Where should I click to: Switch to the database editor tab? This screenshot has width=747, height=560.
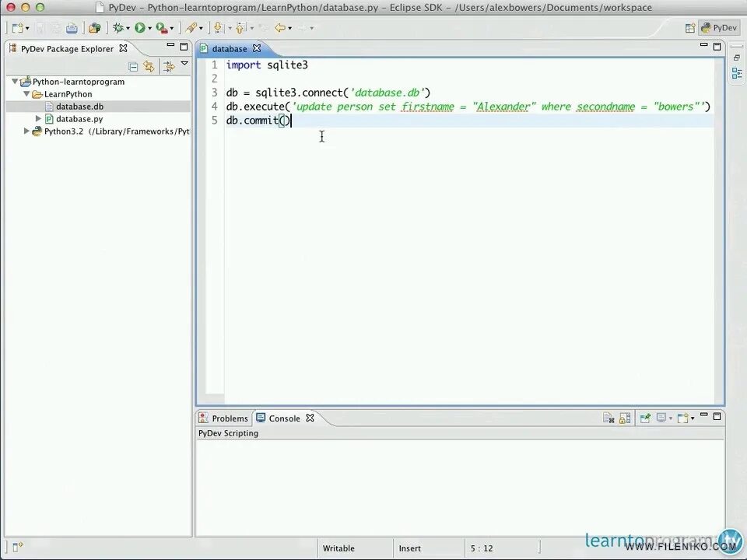point(229,48)
